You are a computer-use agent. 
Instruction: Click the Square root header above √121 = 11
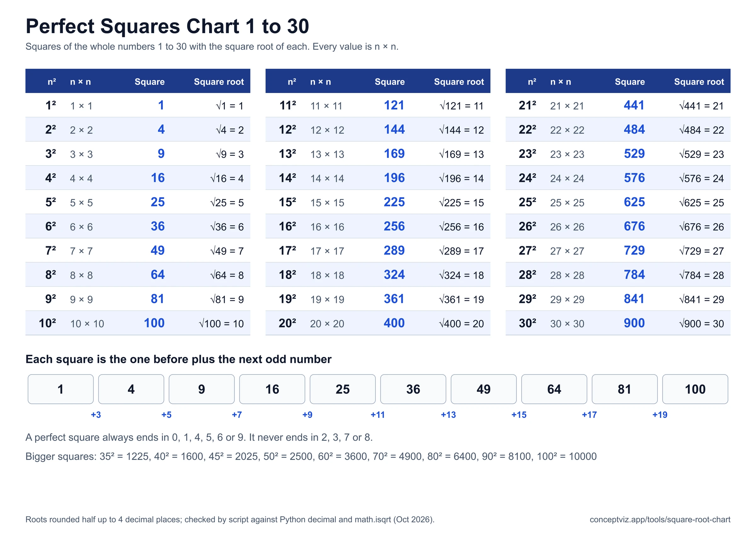459,82
